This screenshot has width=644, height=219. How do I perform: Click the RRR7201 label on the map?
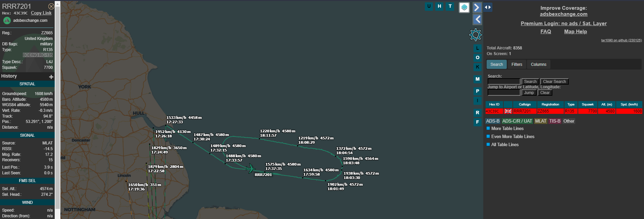tap(263, 175)
